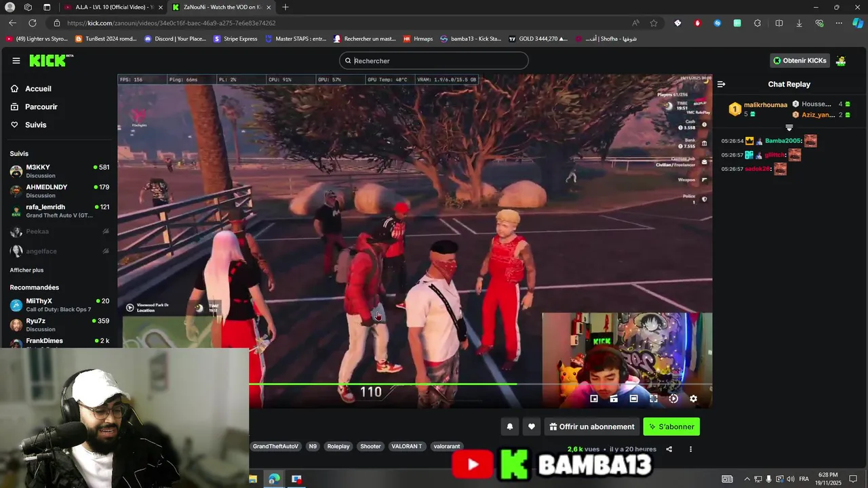Go to Accueil in the sidebar
The width and height of the screenshot is (868, 488).
pos(38,89)
